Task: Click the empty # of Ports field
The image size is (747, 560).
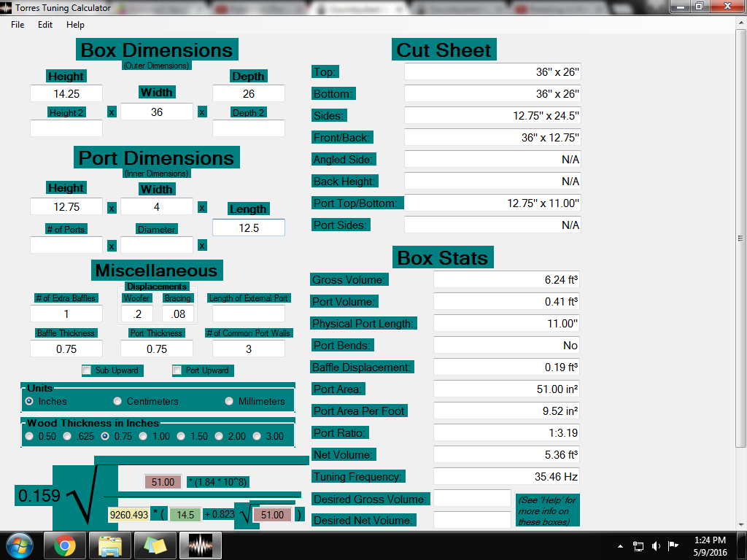Action: click(66, 245)
